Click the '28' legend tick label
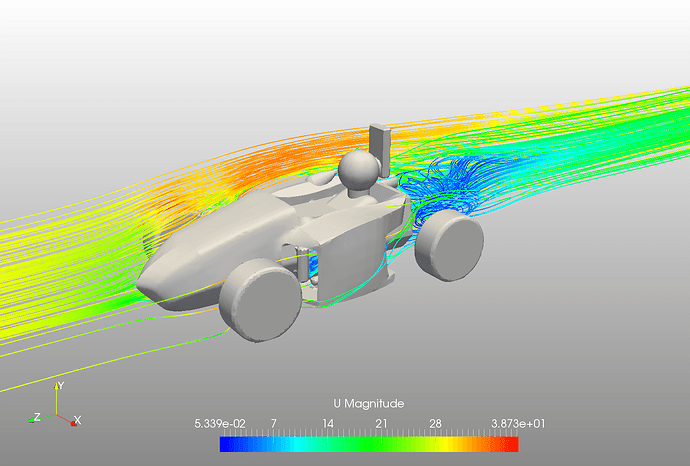Image resolution: width=690 pixels, height=466 pixels. [x=435, y=424]
